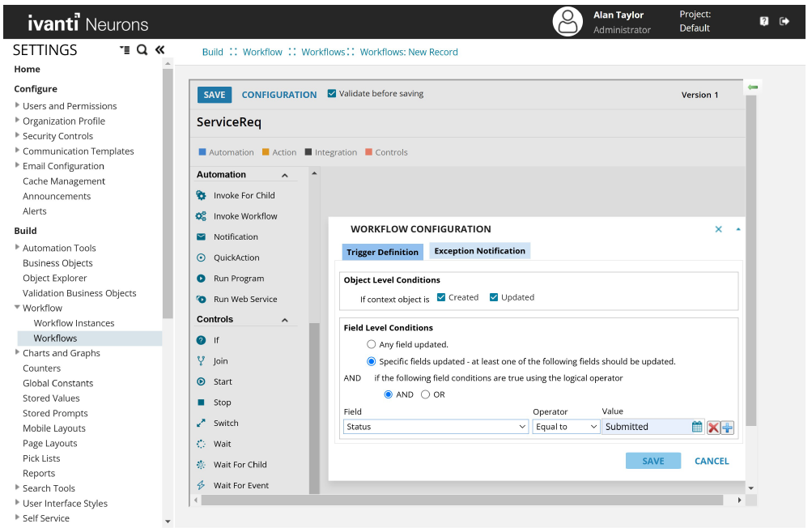Open Business Objects in sidebar
Screen dimensions: 812x528
click(x=58, y=263)
